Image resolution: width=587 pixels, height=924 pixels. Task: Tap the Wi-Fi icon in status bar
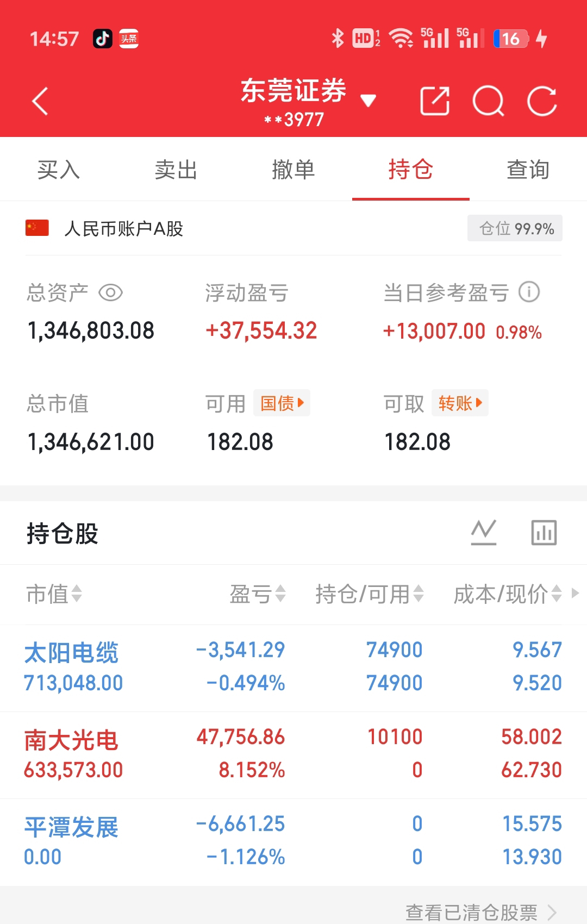401,39
